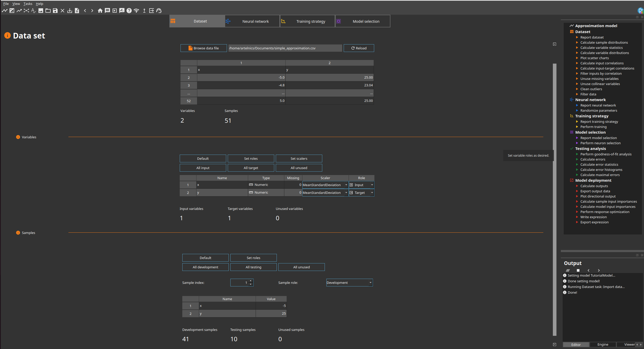Select the Engine tab in Output panel

(603, 344)
